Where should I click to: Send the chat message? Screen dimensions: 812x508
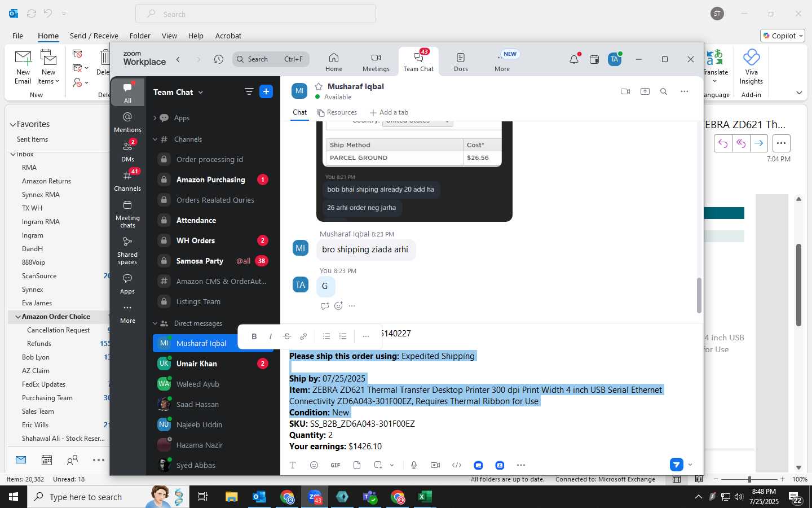[x=677, y=465]
